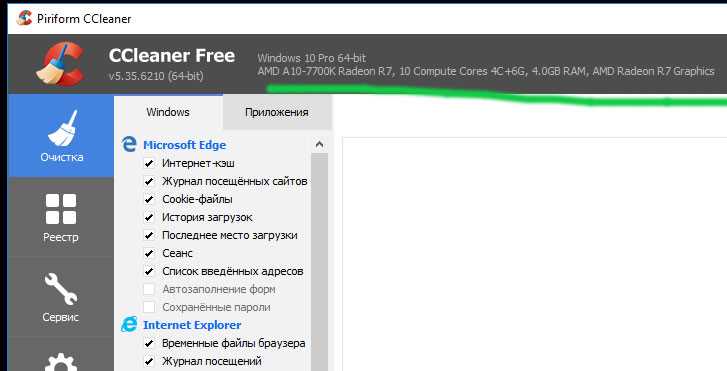Click the AMD A10-7700K hardware info line
Screen dimensions: 727x371
point(486,71)
